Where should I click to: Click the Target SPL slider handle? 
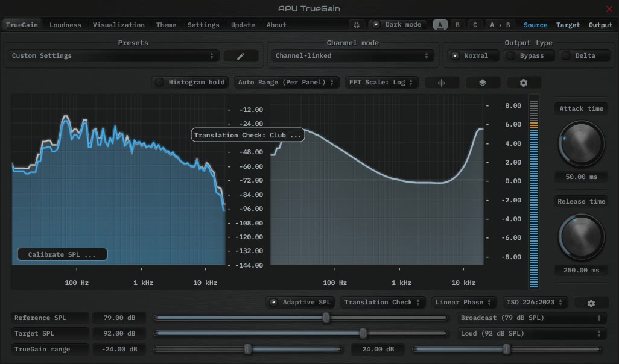363,333
